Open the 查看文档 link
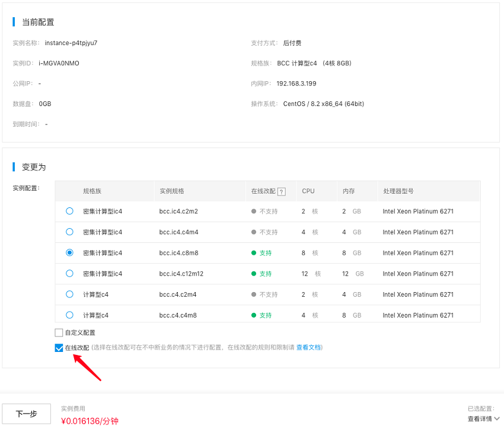This screenshot has width=504, height=426. [x=308, y=348]
